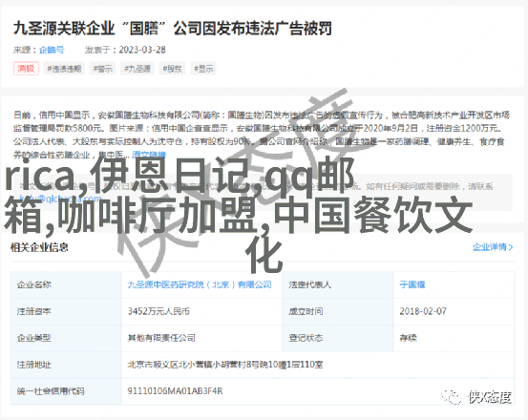
Task: Click the 存续 status value cell
Action: coord(454,338)
